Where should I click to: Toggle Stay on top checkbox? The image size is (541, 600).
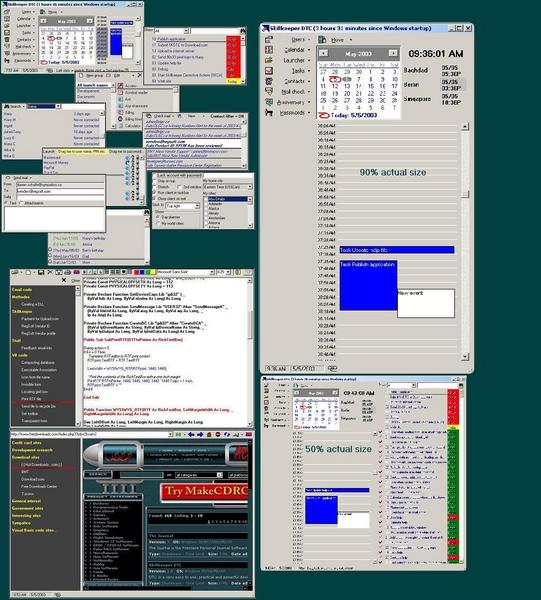[x=155, y=181]
